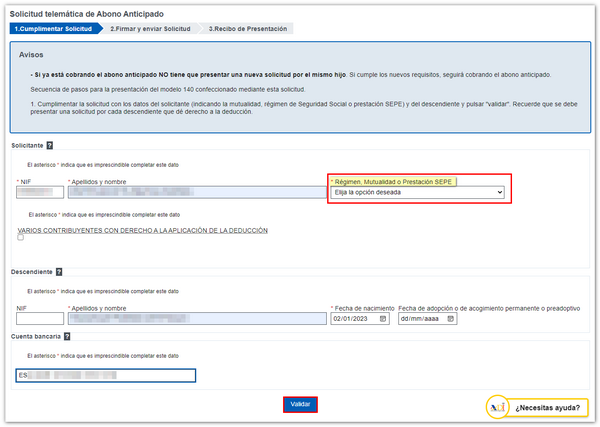This screenshot has height=427, width=600.
Task: Click the ¿Necesitas ayuda? button
Action: pyautogui.click(x=547, y=408)
